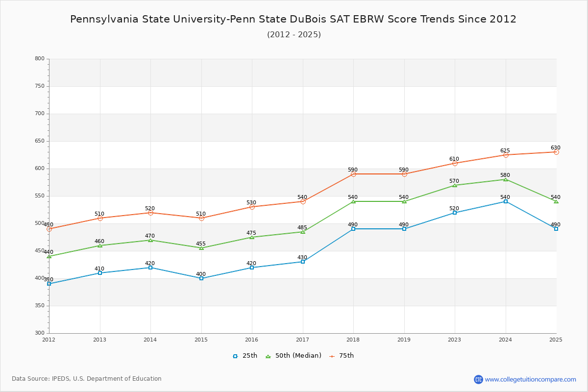Screen dimensions: 588x392
Task: Click the median marker labeled 475
Action: [252, 237]
